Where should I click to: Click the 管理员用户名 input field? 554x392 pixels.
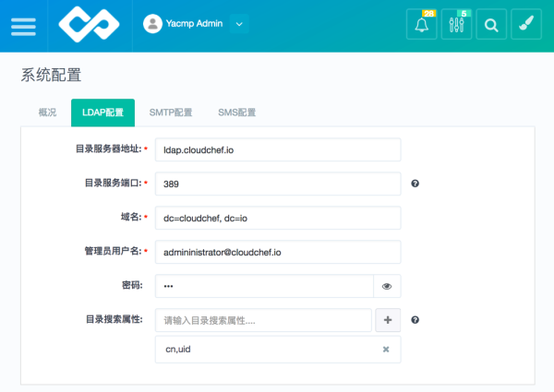[x=278, y=253]
